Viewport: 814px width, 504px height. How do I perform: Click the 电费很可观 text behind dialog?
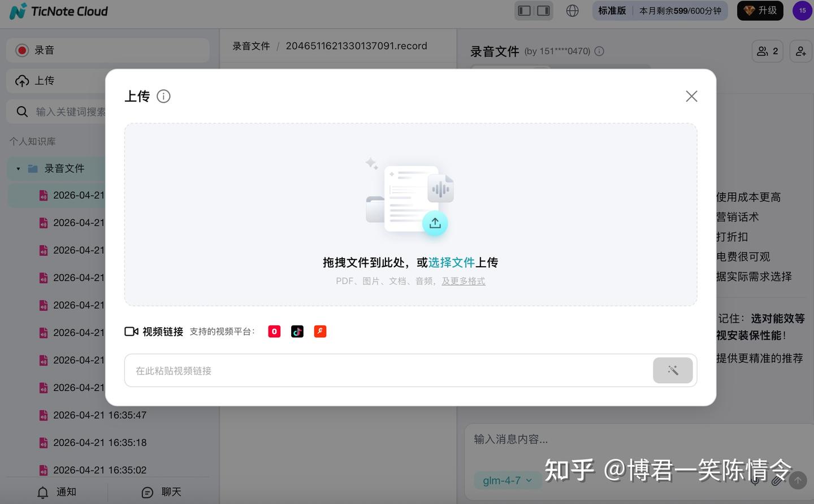743,257
